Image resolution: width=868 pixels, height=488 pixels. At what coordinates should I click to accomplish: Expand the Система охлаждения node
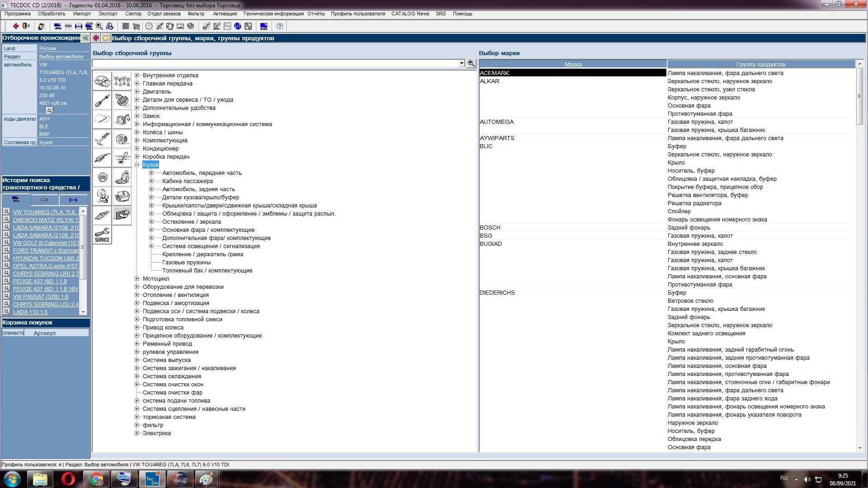click(137, 376)
